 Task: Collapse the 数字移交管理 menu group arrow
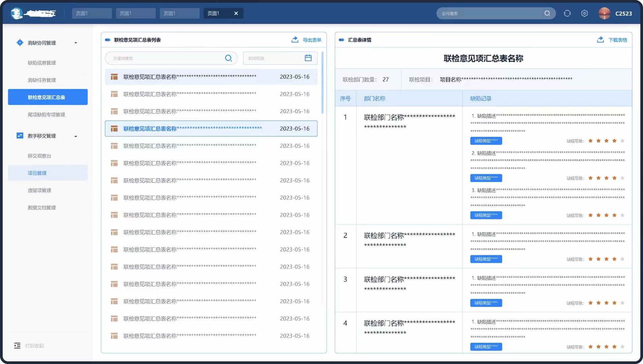point(76,136)
